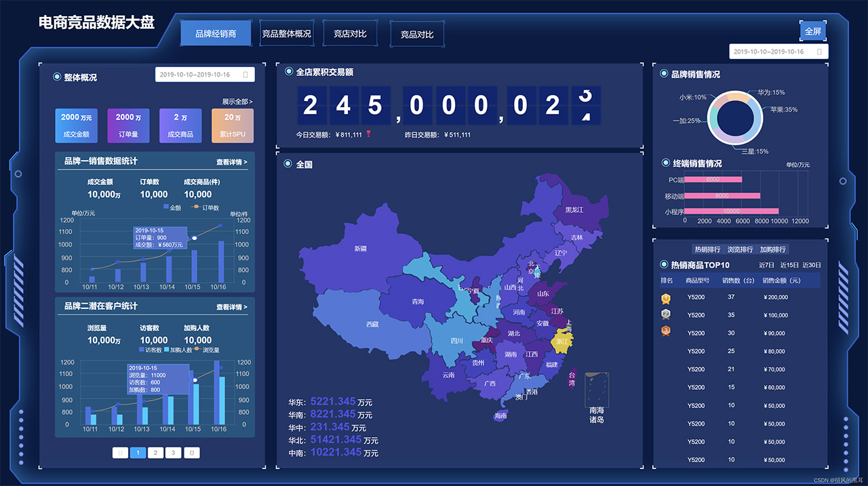Click the 全店累积交易额 section bullet icon
The image size is (868, 486).
click(289, 71)
